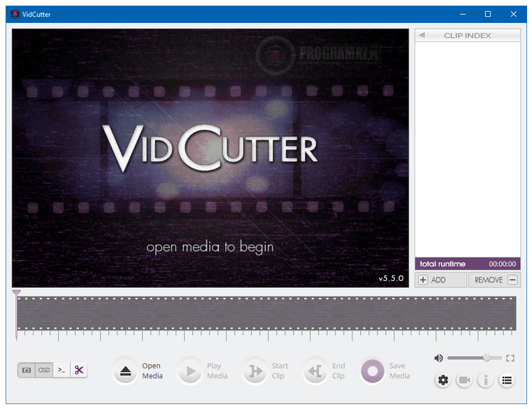The image size is (532, 409).
Task: Click the VidCutter video preview splash
Action: tap(210, 158)
